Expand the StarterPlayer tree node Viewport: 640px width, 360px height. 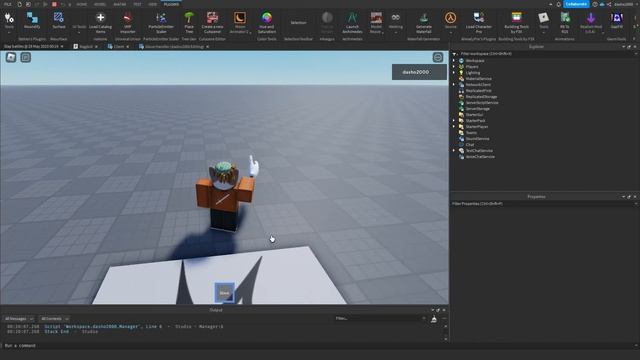pyautogui.click(x=454, y=127)
